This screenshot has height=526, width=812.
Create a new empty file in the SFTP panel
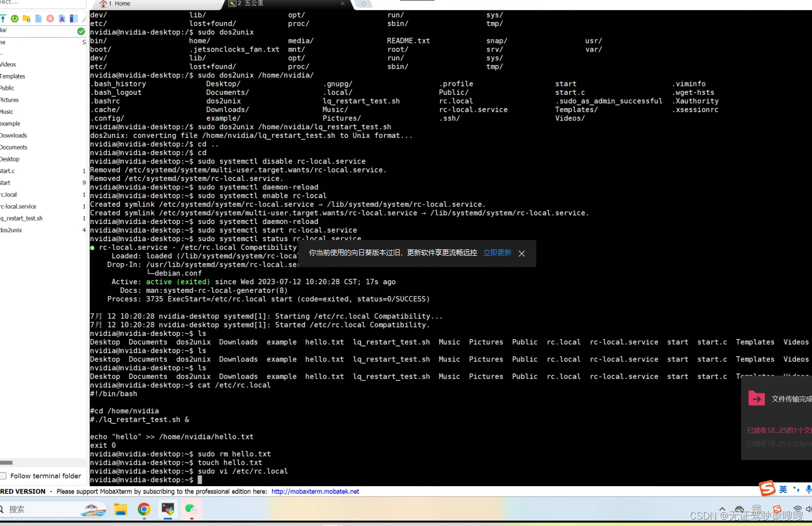tap(38, 18)
